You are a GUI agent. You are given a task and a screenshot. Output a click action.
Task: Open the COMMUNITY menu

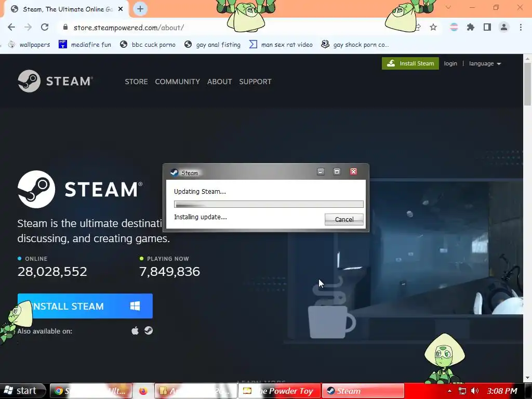tap(178, 82)
